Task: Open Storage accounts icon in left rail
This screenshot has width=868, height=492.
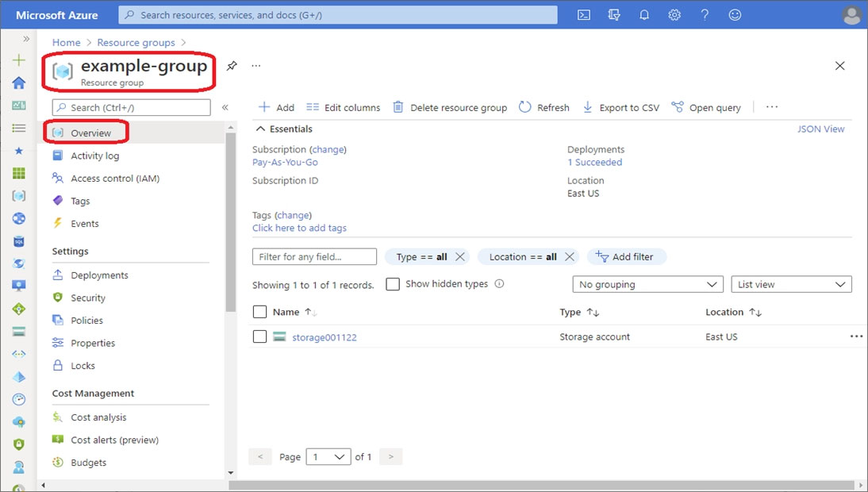Action: [19, 332]
